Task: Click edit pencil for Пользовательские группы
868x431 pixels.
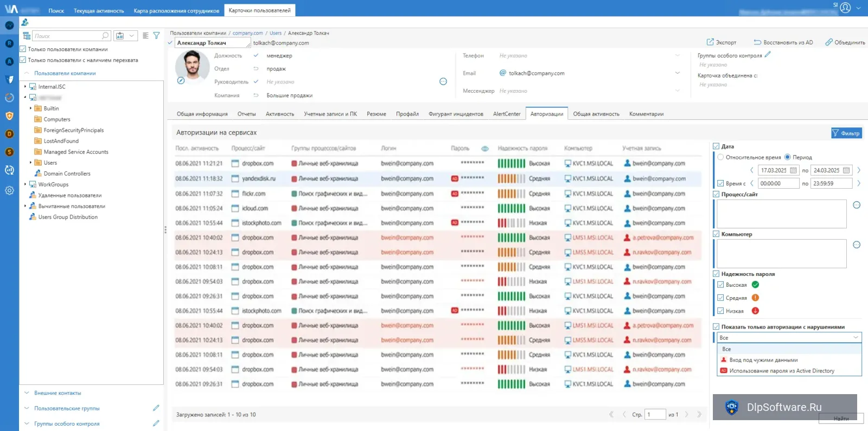Action: [156, 408]
